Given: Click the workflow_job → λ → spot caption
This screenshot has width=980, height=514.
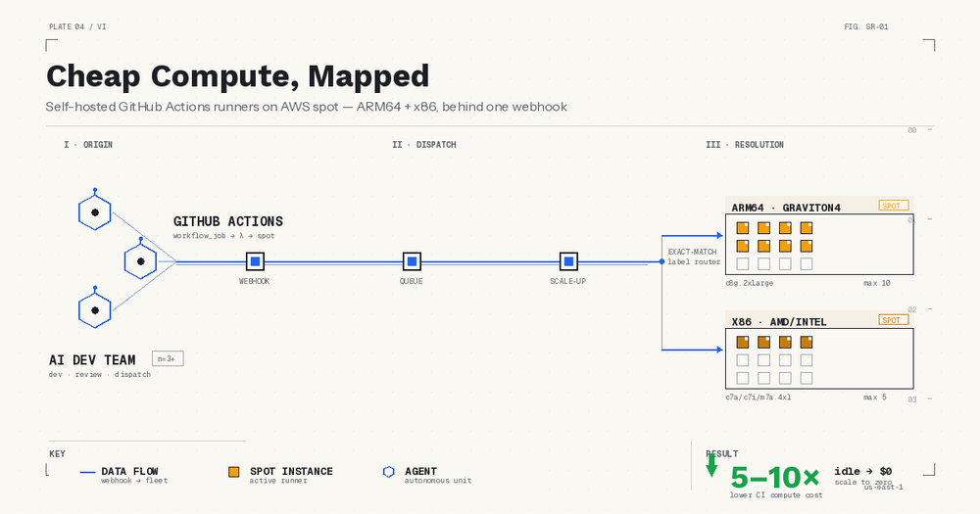Looking at the screenshot, I should click(x=223, y=236).
